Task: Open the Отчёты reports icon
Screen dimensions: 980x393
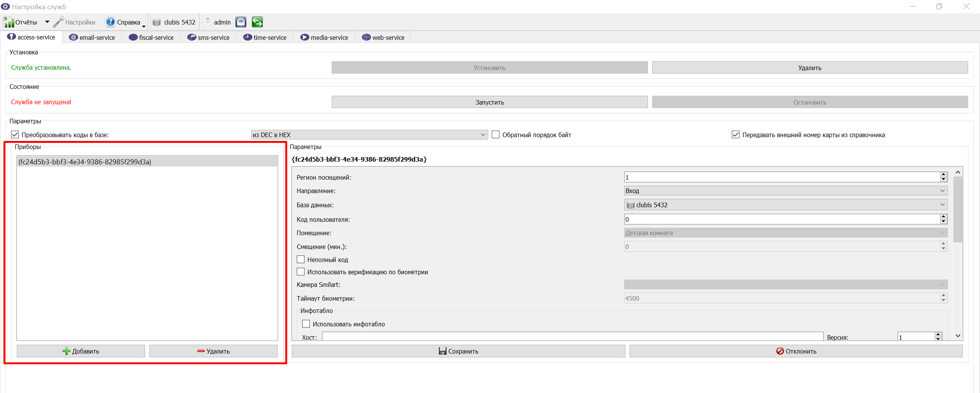Action: 9,22
